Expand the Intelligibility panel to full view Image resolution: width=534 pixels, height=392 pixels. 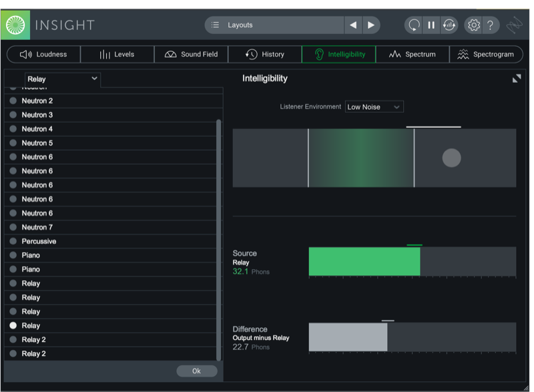coord(517,79)
